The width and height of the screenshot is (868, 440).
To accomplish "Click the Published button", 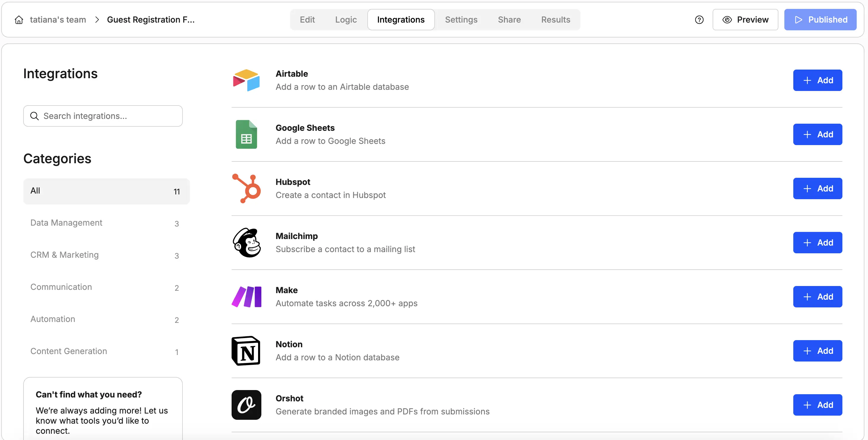I will 820,20.
